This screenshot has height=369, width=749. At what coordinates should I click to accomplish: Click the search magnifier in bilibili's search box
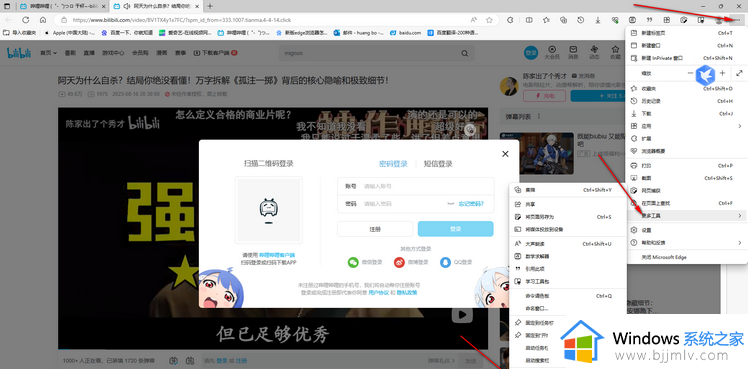coord(465,53)
